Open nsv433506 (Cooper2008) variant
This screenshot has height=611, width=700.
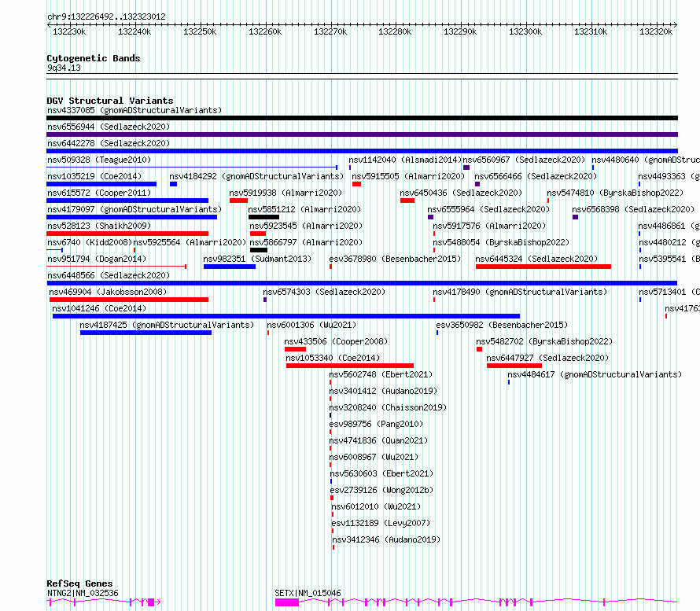pyautogui.click(x=336, y=341)
